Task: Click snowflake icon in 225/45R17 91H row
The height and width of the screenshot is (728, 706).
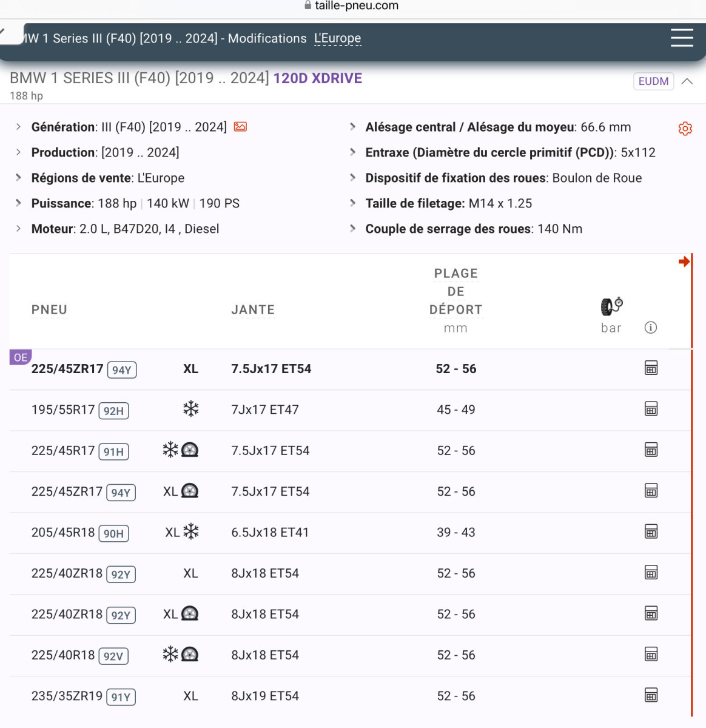Action: tap(170, 450)
